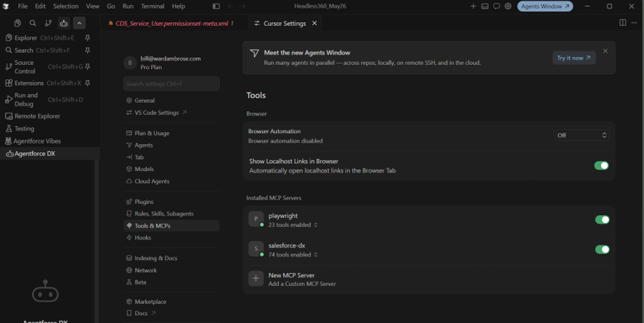The height and width of the screenshot is (323, 644).
Task: Open the Go menu
Action: 111,6
